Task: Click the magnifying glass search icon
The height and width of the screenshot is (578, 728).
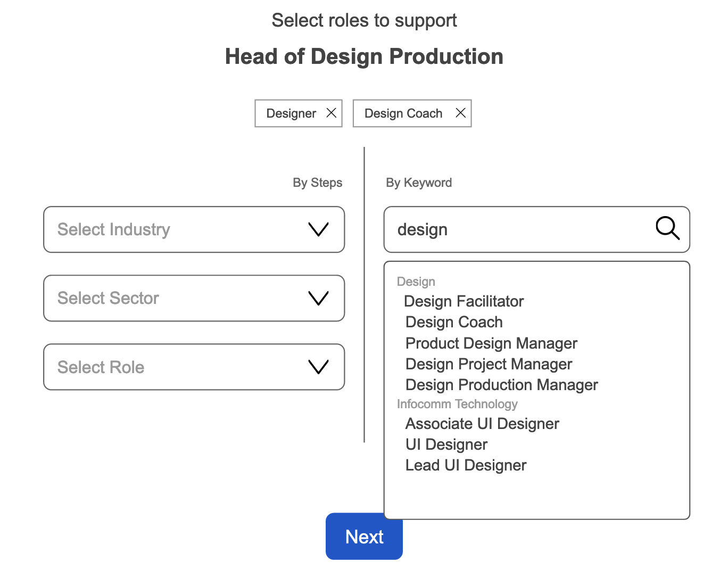Action: point(667,229)
